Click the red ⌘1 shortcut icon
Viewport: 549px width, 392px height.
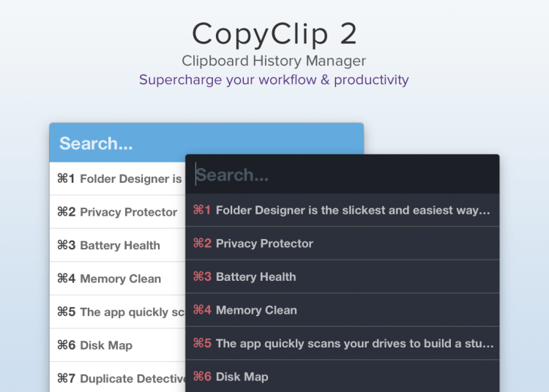[x=202, y=211]
